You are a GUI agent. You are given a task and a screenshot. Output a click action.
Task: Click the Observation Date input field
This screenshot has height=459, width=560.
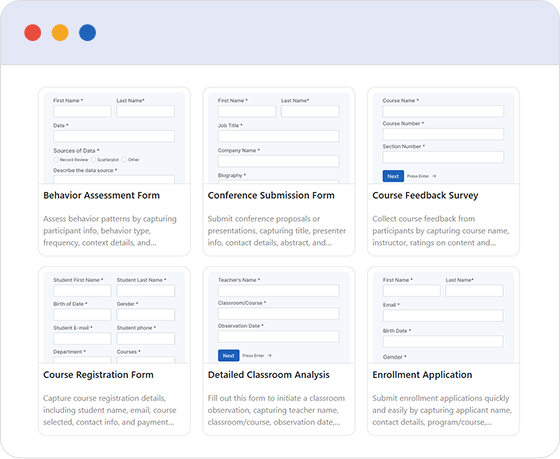(279, 336)
